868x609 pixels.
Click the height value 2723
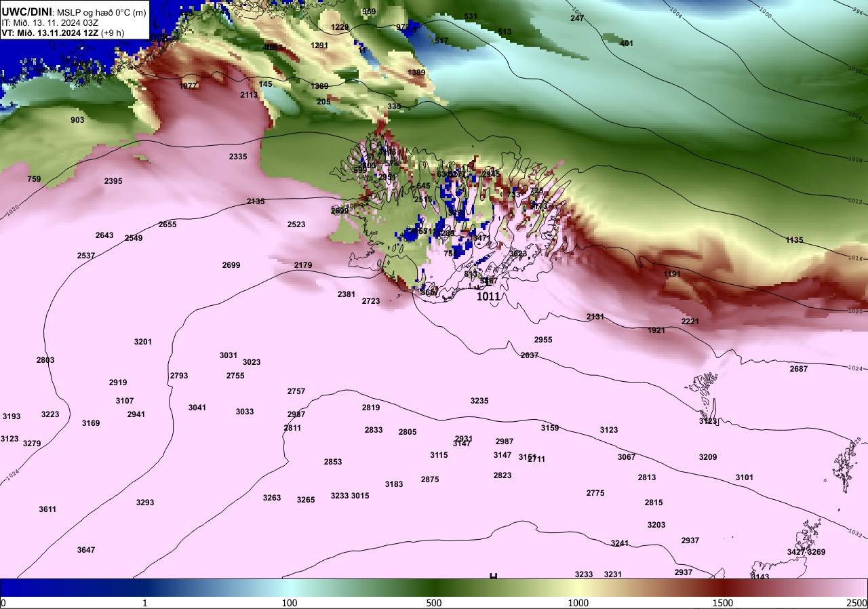coord(371,301)
